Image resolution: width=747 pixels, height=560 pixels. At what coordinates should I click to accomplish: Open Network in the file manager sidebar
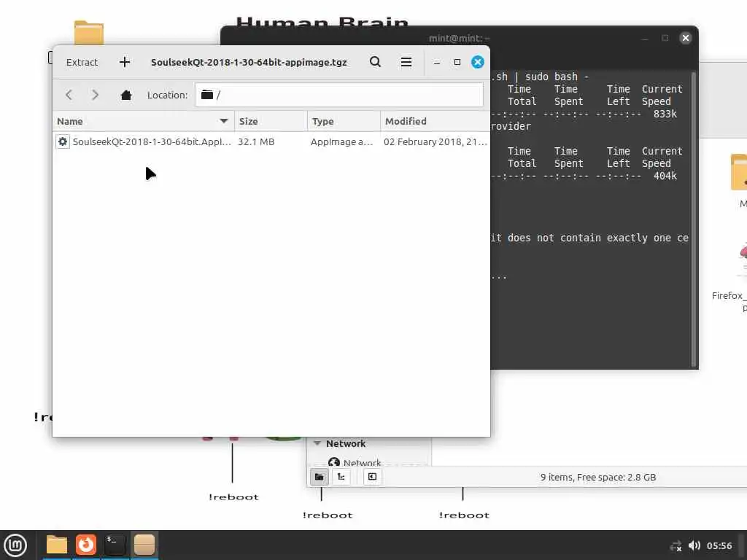click(355, 463)
